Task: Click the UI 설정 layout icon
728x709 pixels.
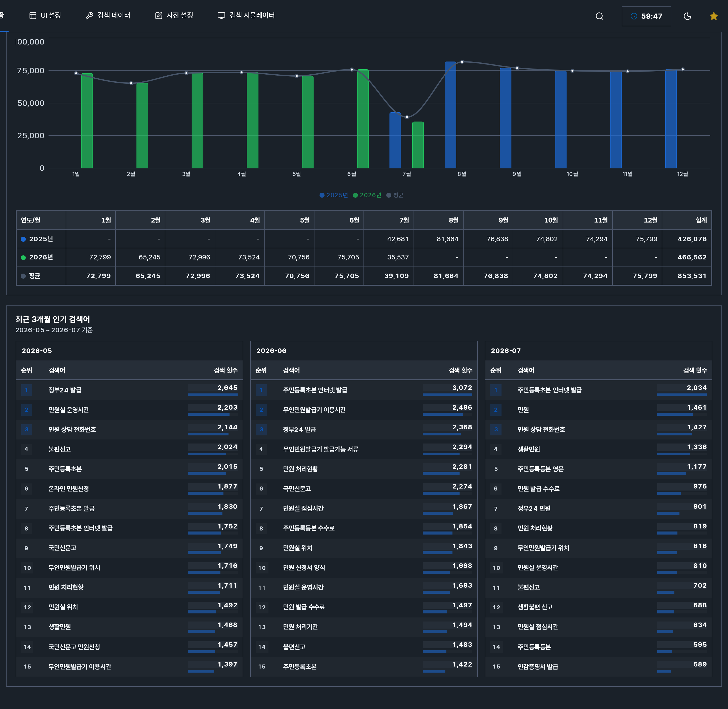Action: coord(33,15)
